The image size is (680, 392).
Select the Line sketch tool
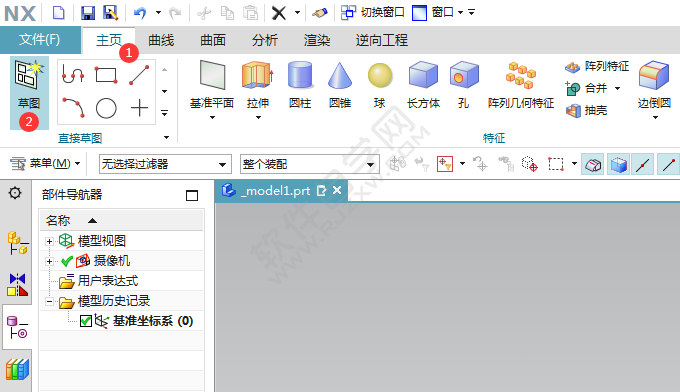[139, 75]
